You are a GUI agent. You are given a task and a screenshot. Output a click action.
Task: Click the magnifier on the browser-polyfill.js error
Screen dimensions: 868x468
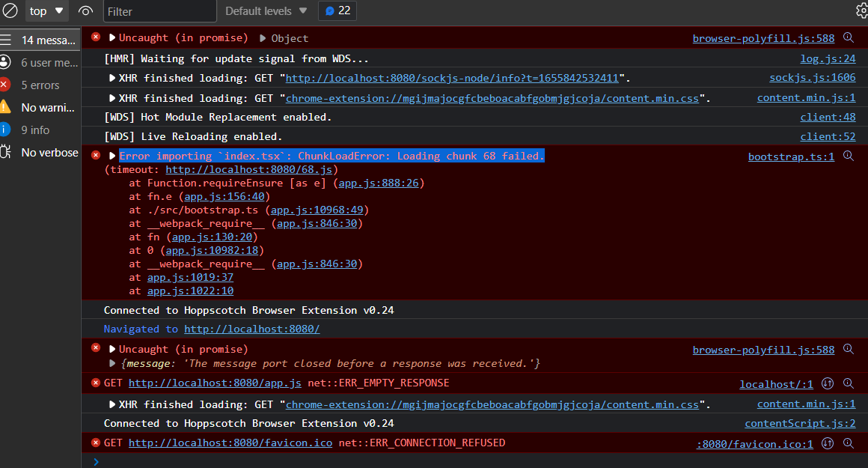[x=849, y=37]
